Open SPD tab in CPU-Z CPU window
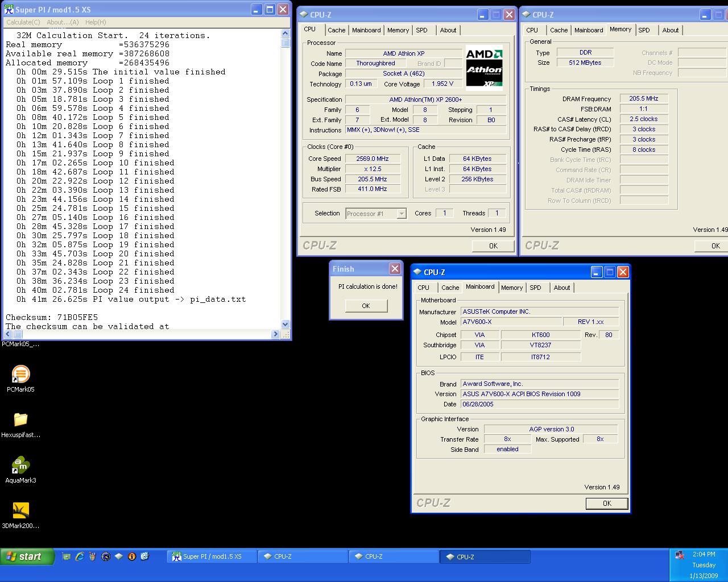The width and height of the screenshot is (728, 582). click(x=421, y=30)
